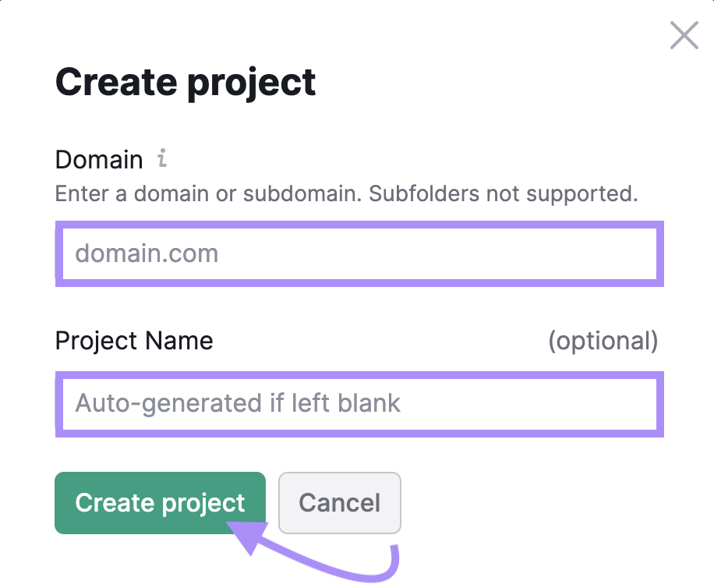Screen dimensions: 714x588
Task: Click the Domain label text
Action: click(x=99, y=159)
